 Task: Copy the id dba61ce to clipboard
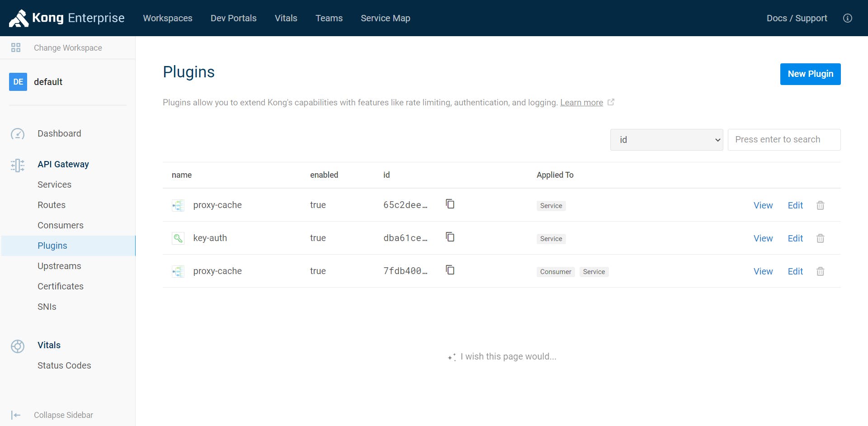[x=450, y=237]
